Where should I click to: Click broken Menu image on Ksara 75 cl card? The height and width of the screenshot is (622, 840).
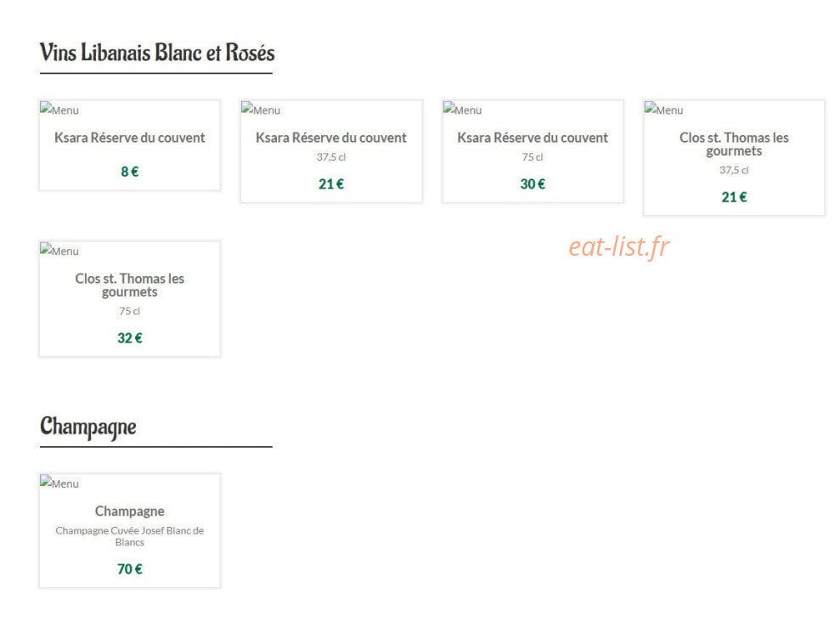click(x=462, y=110)
